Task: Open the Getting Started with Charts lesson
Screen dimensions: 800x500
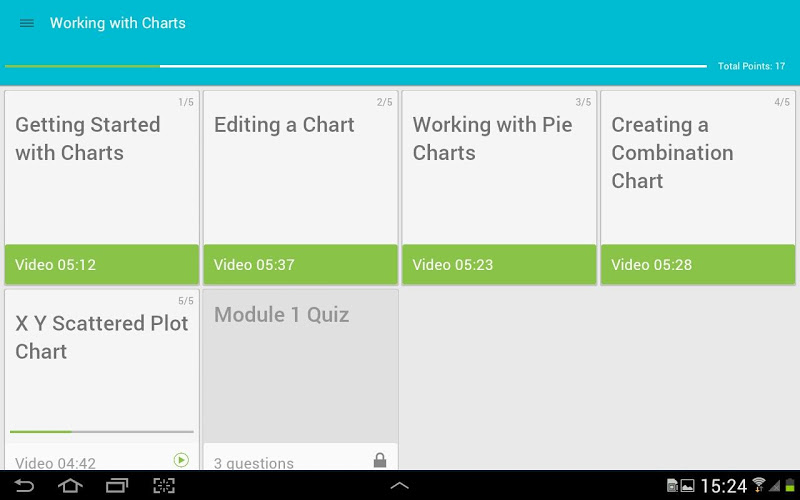Action: tap(102, 168)
